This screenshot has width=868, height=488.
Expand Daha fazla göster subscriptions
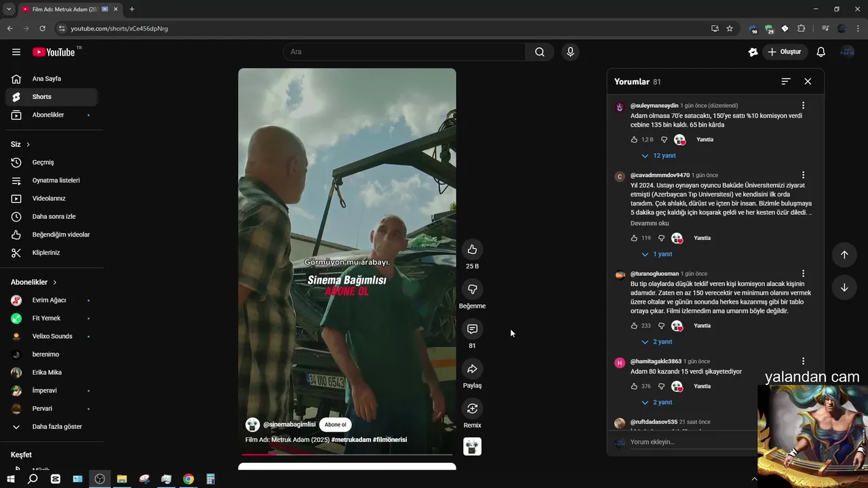[x=52, y=427]
